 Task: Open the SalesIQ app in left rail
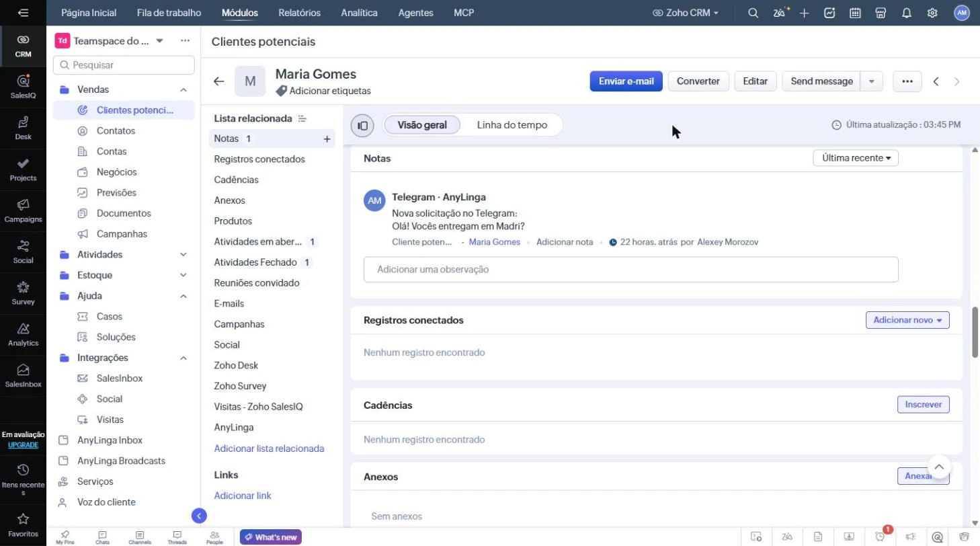tap(23, 86)
